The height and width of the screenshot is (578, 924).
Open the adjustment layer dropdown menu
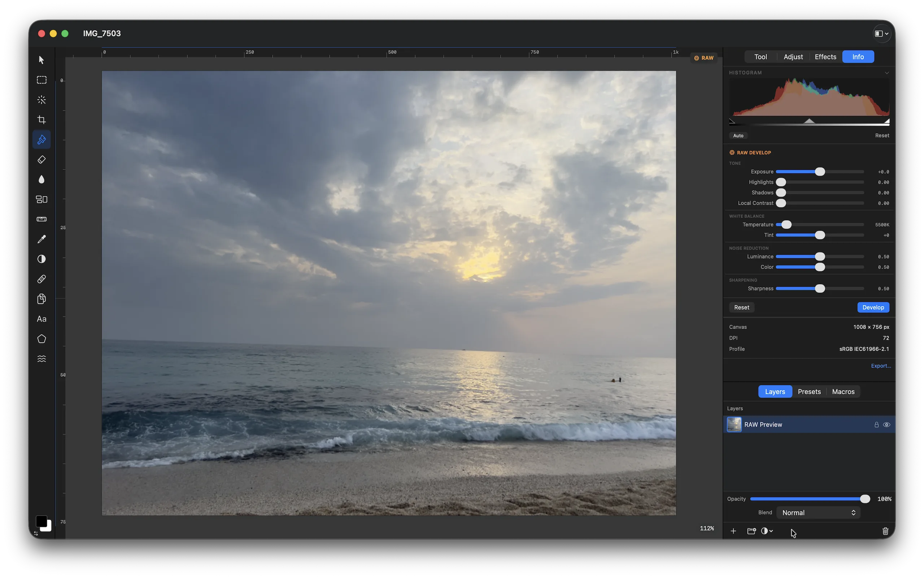pos(766,531)
